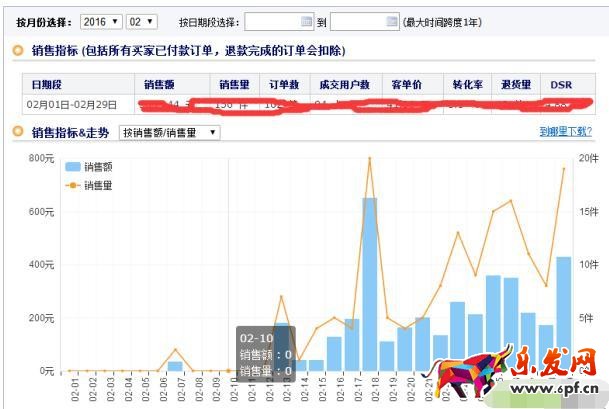Click the 销售额 column header

click(160, 84)
